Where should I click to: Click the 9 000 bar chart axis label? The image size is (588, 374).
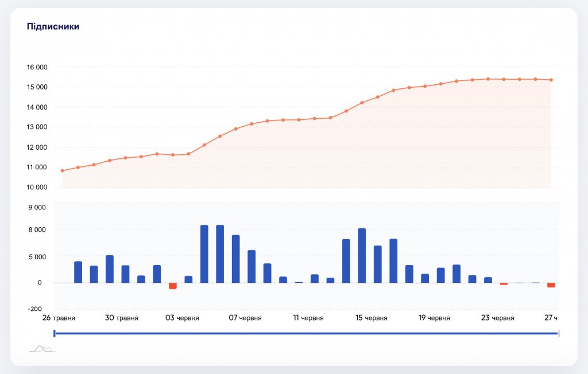[x=38, y=208]
